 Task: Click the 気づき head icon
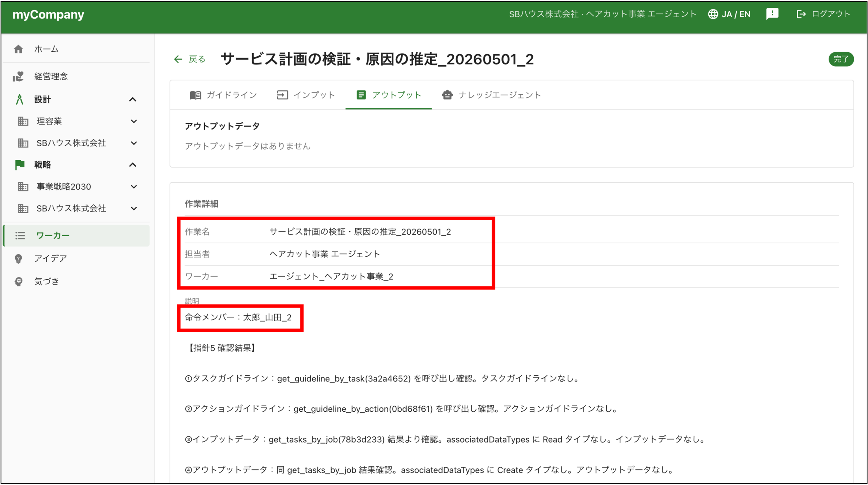click(x=18, y=281)
